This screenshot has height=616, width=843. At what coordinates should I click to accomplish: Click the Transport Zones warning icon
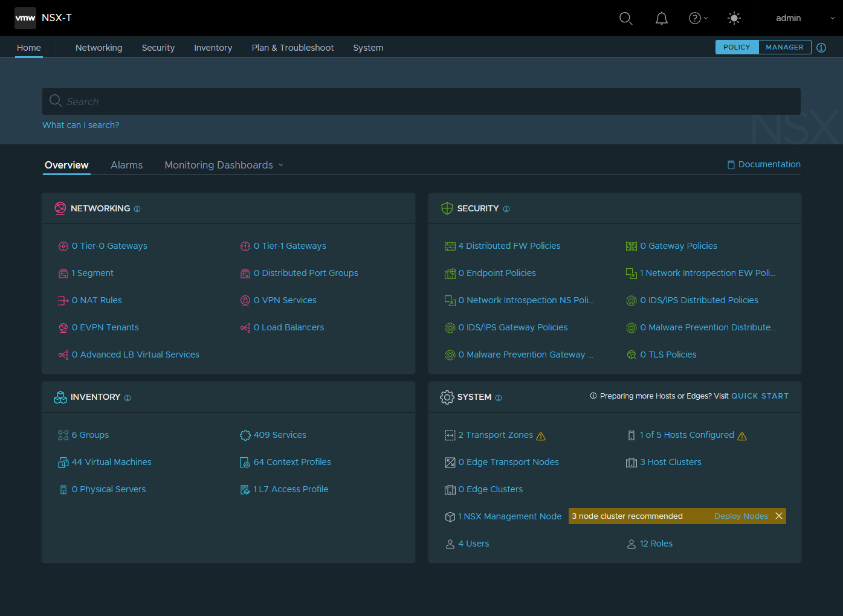541,436
